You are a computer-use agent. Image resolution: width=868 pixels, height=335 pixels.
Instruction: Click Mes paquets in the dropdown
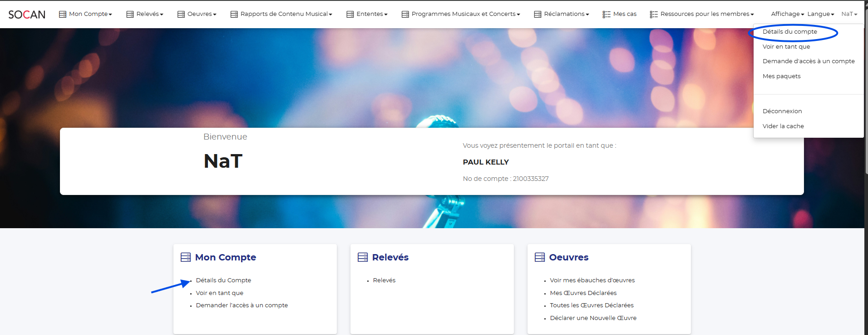pyautogui.click(x=781, y=76)
